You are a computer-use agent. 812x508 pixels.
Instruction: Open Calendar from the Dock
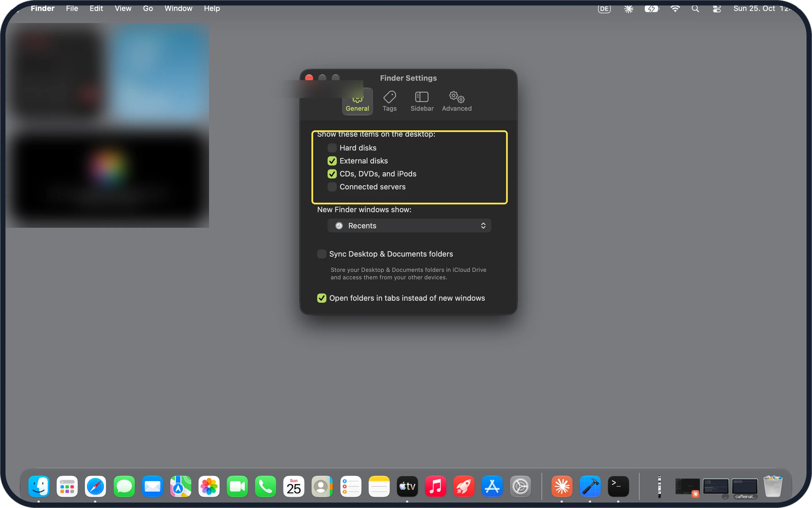(x=294, y=486)
